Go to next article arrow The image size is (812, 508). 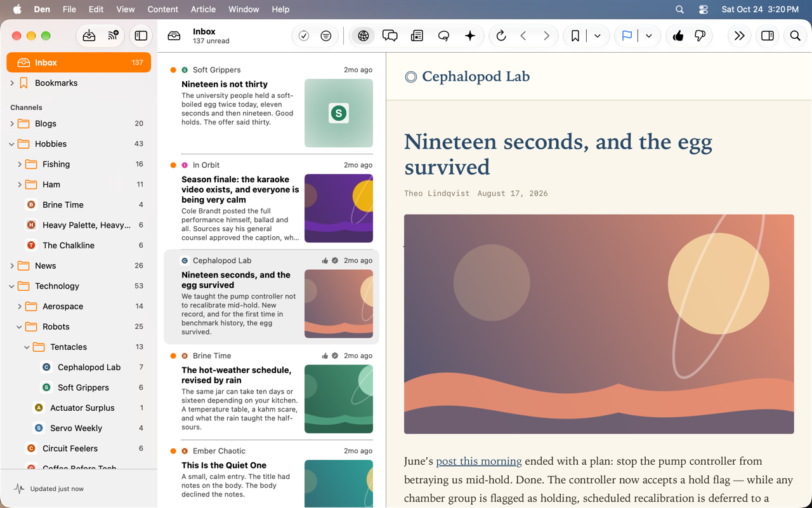[x=546, y=36]
